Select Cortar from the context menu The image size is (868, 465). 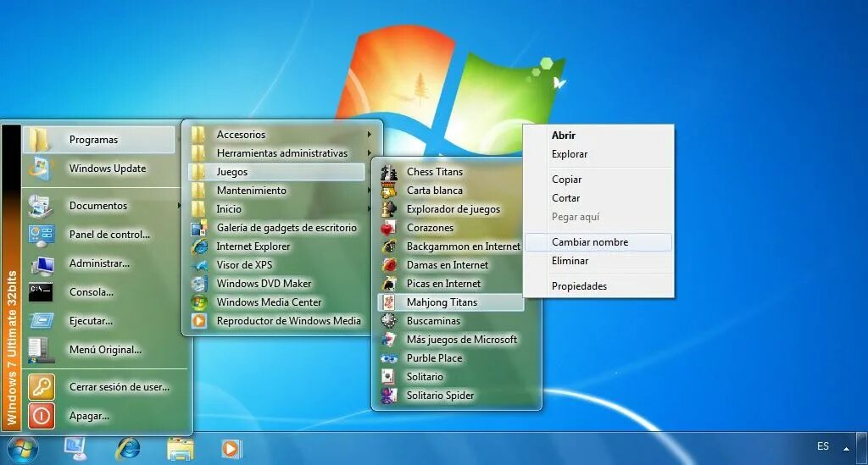(598, 198)
